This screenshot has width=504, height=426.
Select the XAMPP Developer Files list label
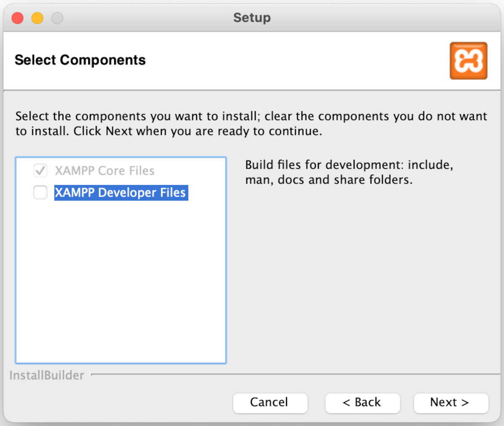tap(121, 193)
